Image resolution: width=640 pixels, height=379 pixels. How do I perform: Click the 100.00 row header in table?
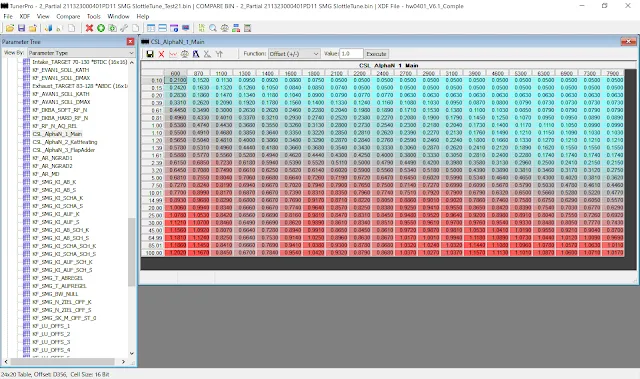[153, 253]
